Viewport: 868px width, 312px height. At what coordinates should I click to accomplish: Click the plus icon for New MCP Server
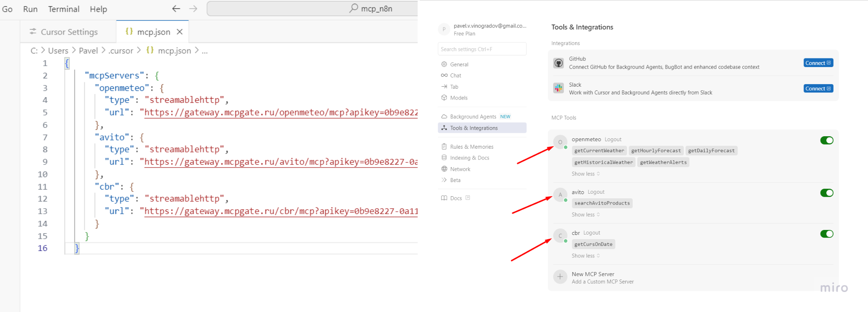coord(560,277)
